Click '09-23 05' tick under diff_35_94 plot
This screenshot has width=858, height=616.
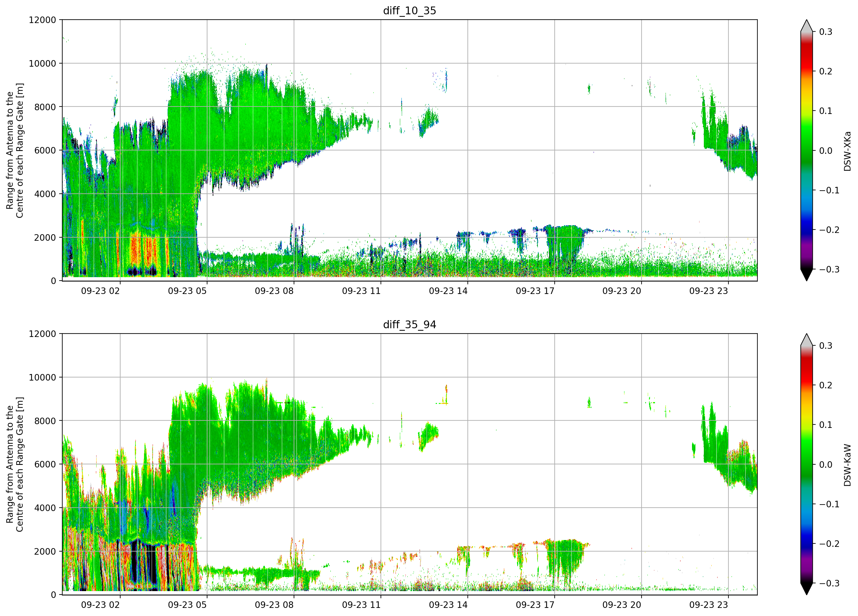[187, 605]
